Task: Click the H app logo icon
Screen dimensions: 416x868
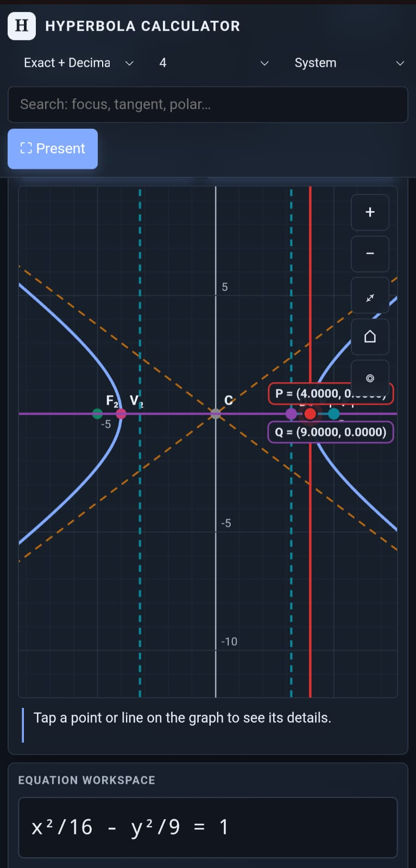Action: click(x=22, y=26)
